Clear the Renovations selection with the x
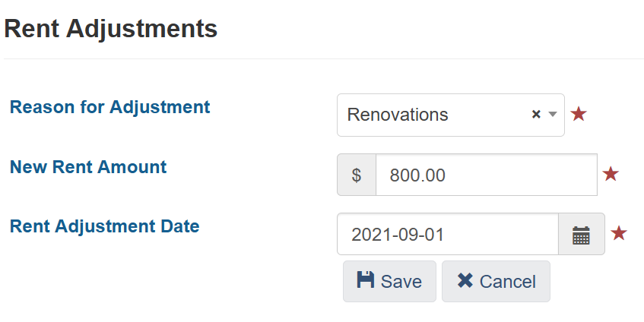The image size is (644, 322). point(536,115)
